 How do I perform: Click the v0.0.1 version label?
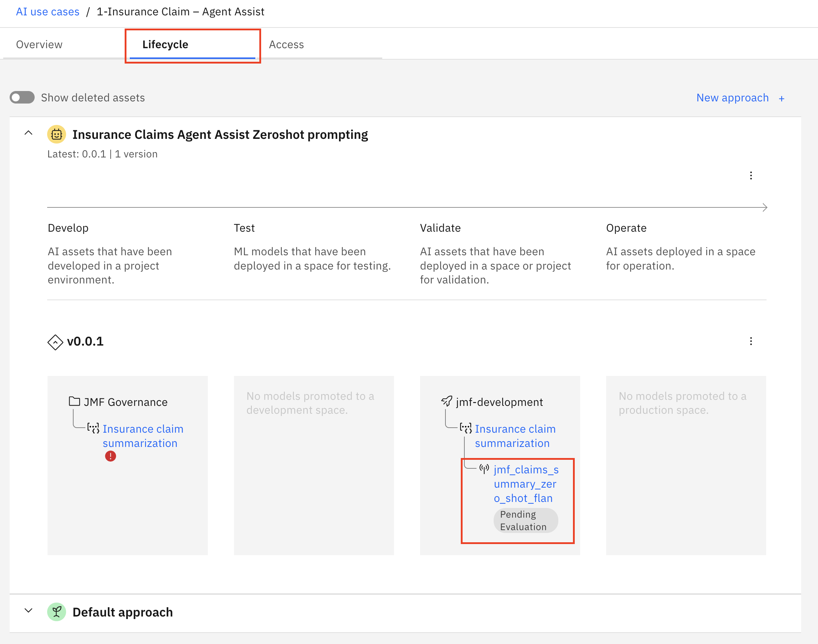85,341
